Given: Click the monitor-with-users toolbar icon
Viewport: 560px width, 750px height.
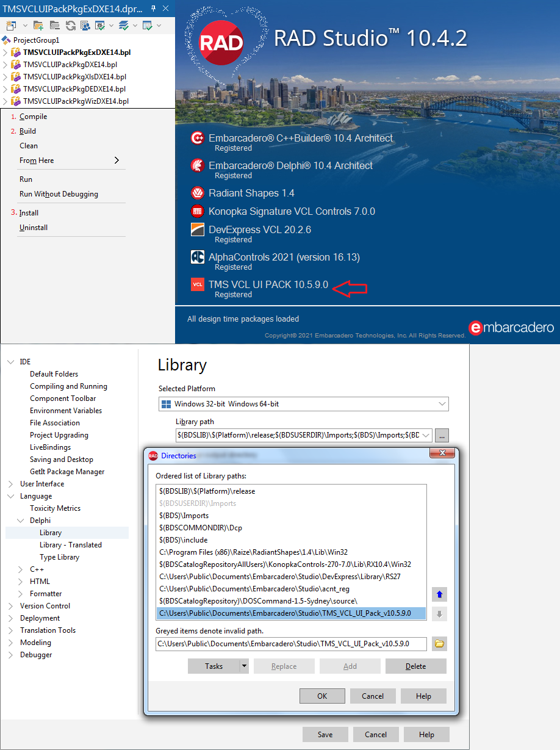Looking at the screenshot, I should click(85, 25).
